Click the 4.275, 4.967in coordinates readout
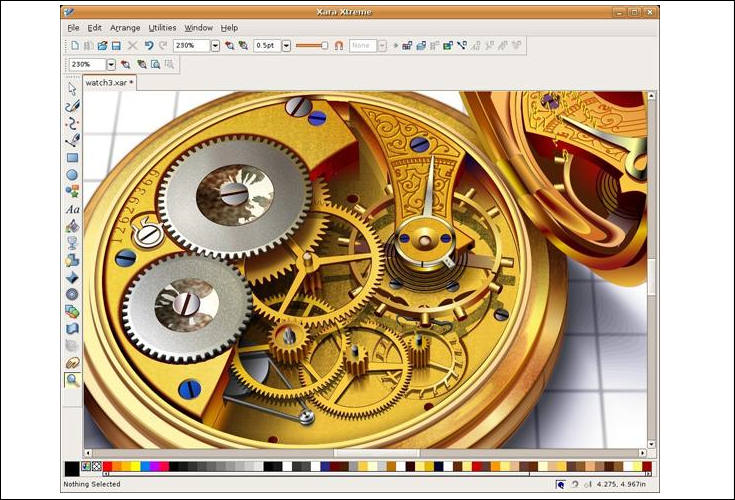Screen dimensions: 735x500 pos(621,484)
